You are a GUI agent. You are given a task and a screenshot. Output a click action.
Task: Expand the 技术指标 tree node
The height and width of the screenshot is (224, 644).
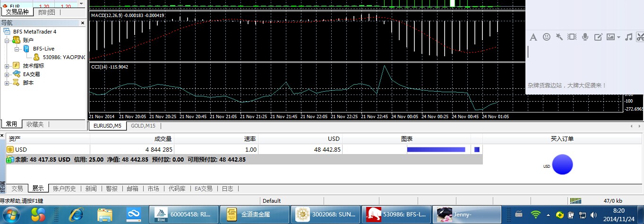(x=7, y=66)
